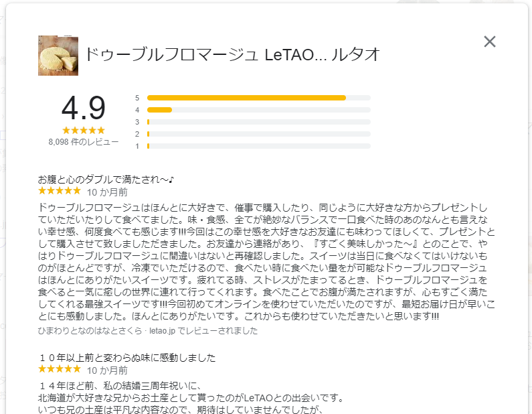
Task: Close the review dialog with the X
Action: 490,42
